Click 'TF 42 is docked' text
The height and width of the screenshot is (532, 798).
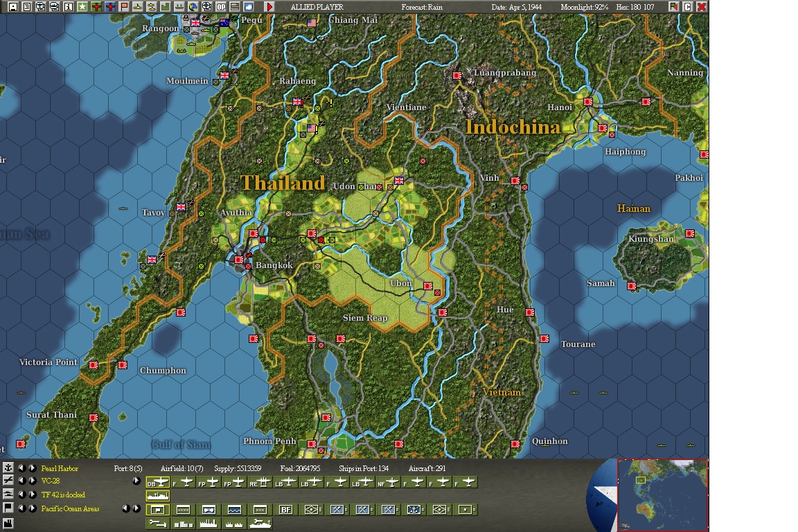coord(63,495)
